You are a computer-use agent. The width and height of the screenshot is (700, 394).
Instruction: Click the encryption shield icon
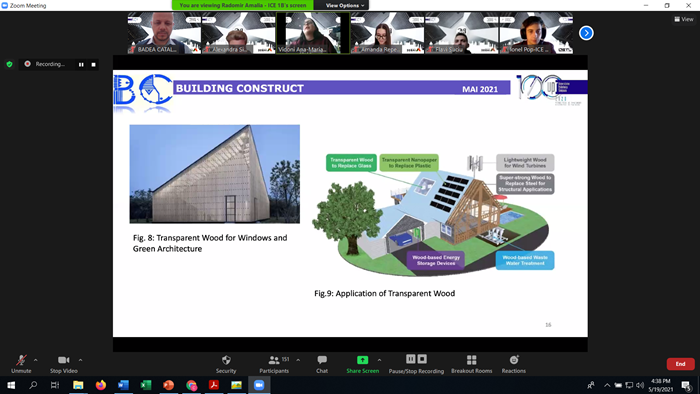(9, 64)
